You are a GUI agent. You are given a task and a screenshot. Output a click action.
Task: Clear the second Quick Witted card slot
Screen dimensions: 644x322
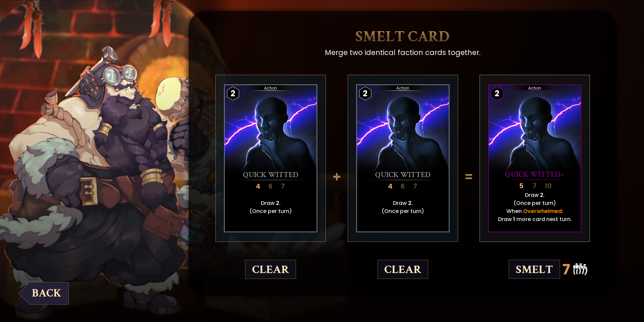click(403, 269)
